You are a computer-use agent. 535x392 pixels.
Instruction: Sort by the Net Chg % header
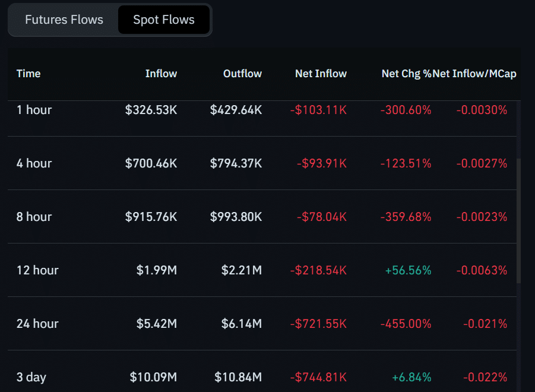[x=406, y=74]
